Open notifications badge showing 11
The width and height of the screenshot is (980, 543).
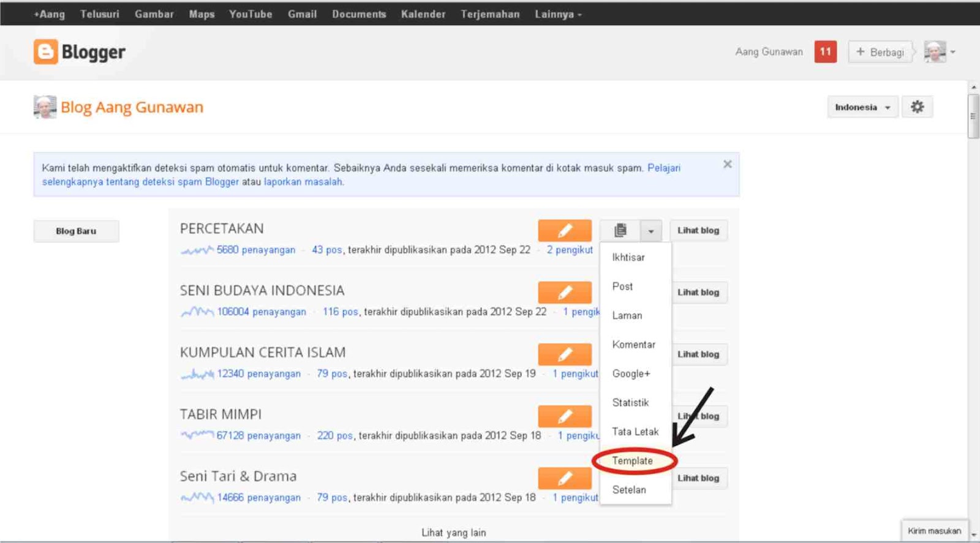coord(825,51)
